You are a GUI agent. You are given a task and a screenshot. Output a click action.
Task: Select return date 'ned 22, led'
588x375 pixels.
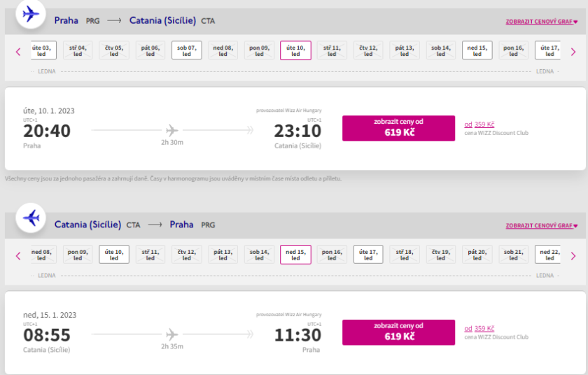pos(549,255)
